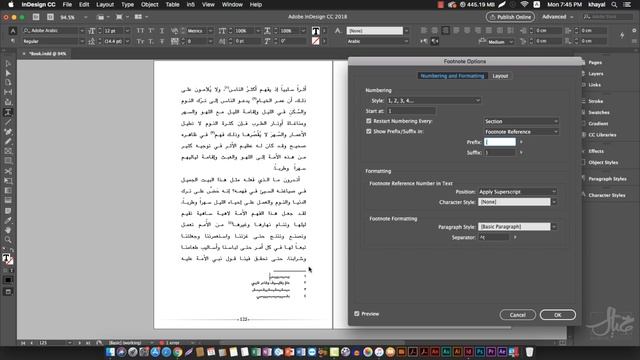Select the Note tool

pyautogui.click(x=8, y=211)
